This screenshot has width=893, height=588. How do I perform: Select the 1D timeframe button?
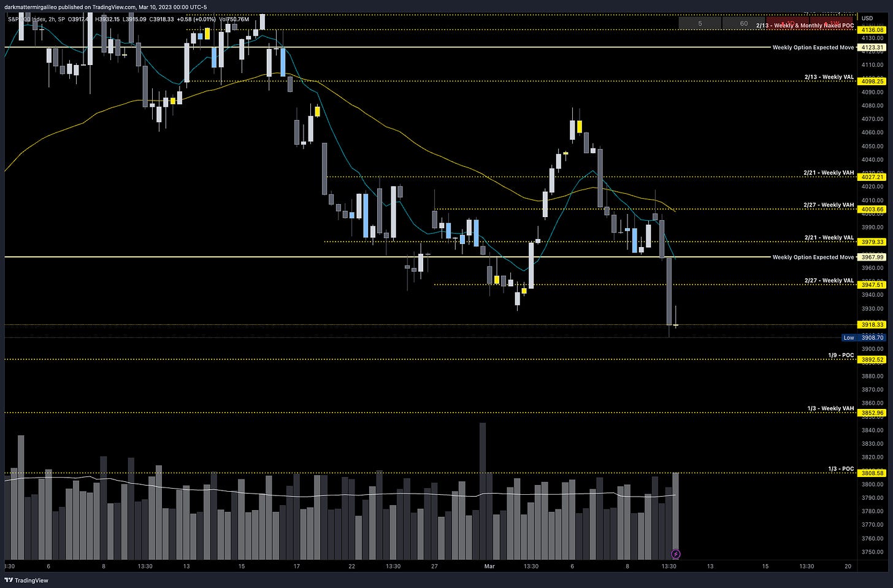click(x=787, y=23)
